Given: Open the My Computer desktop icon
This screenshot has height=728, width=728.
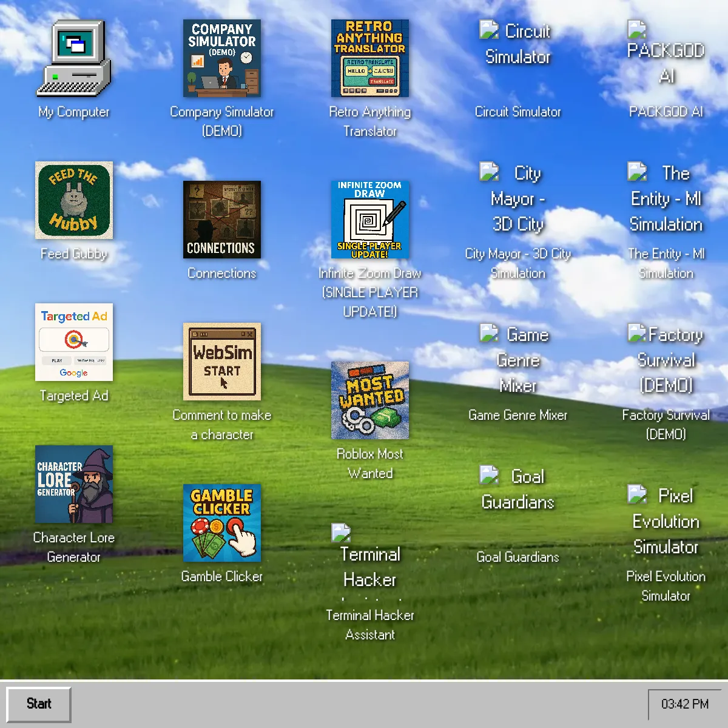Looking at the screenshot, I should pos(74,58).
